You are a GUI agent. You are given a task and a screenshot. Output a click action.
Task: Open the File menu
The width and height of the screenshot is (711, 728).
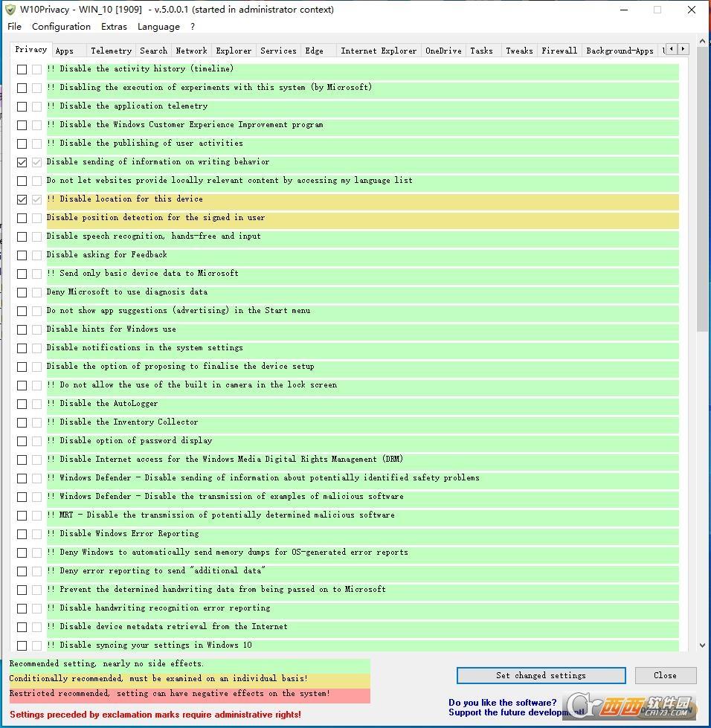point(14,27)
